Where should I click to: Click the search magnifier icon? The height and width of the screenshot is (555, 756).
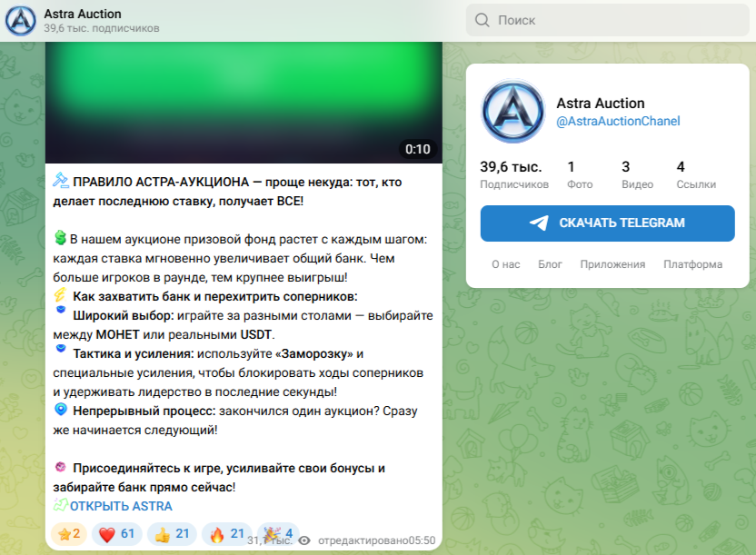click(482, 20)
